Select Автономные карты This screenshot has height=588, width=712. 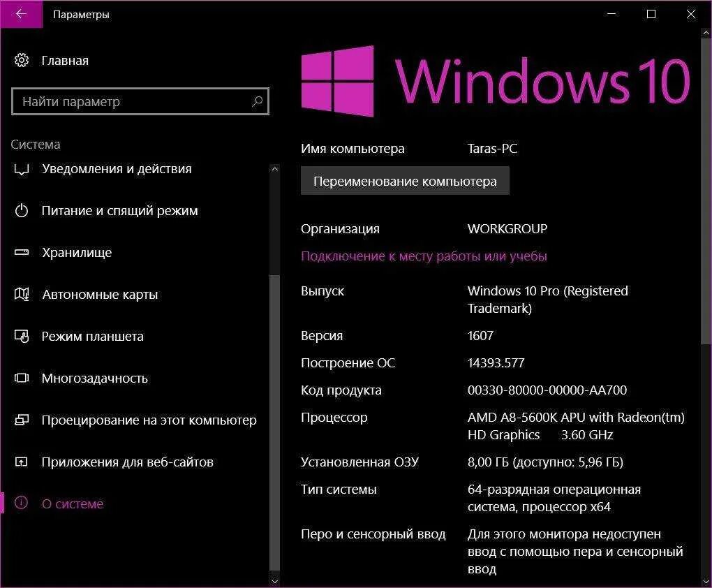point(100,295)
